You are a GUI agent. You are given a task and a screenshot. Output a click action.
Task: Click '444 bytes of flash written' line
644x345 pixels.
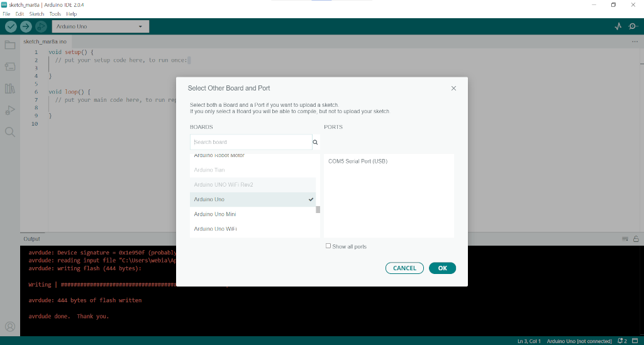tap(85, 300)
